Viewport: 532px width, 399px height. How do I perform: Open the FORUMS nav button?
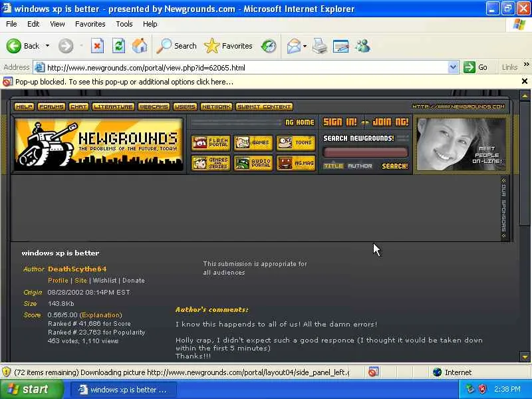pos(51,106)
